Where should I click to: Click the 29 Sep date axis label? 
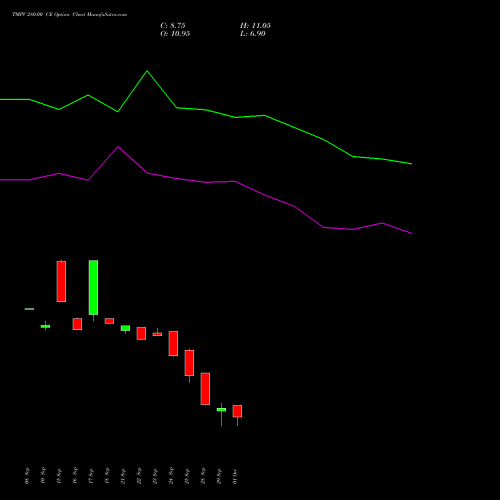(x=219, y=476)
